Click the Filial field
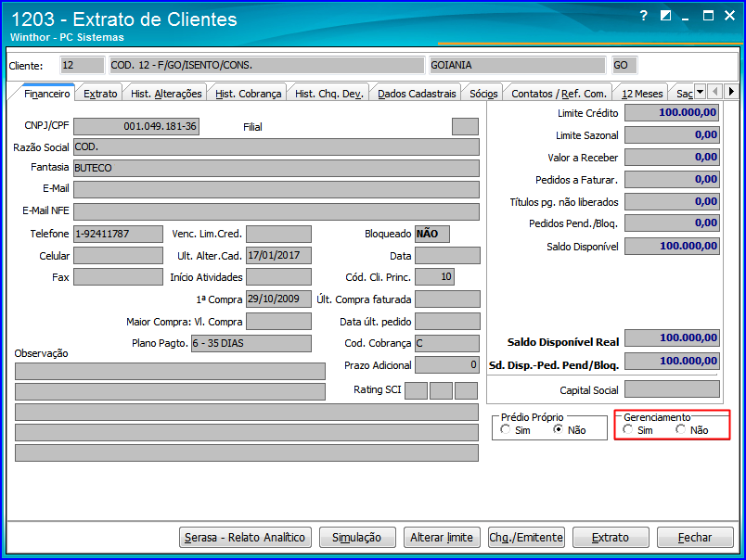Screen dimensions: 746x560 point(465,126)
